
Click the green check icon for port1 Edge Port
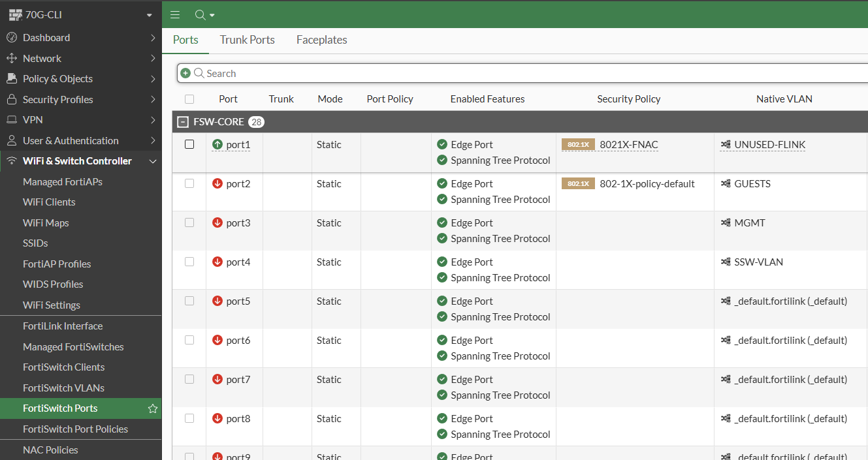[442, 144]
